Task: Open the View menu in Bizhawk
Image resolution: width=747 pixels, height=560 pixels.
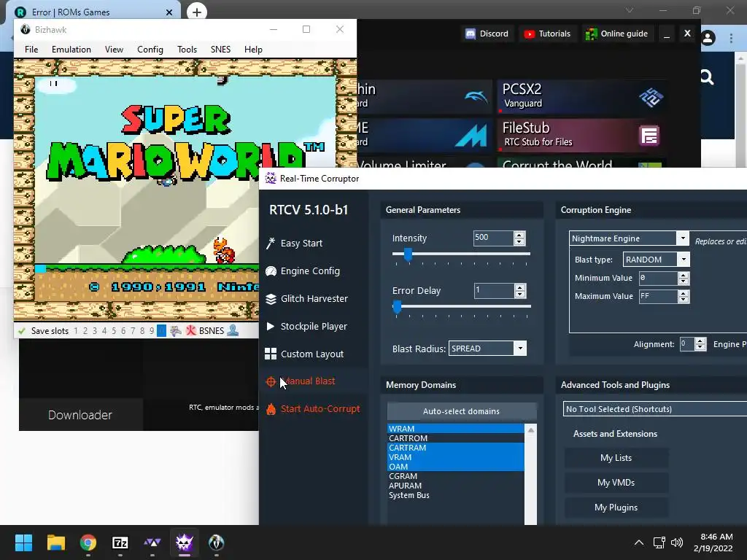Action: [x=114, y=50]
